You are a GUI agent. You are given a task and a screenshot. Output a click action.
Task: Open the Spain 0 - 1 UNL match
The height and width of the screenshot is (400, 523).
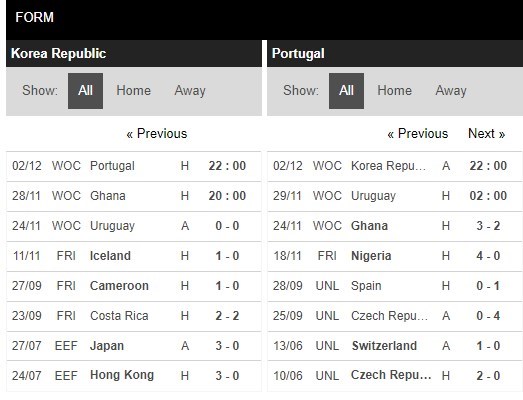(x=395, y=286)
